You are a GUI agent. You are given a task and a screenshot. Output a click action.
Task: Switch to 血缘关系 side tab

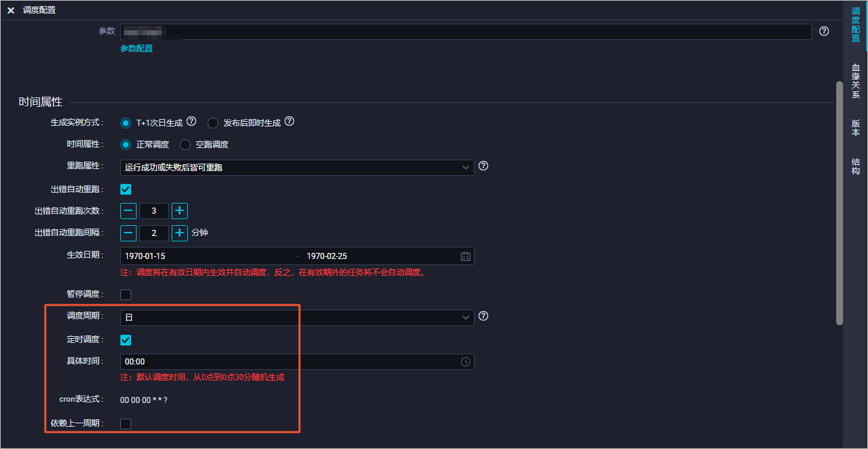(856, 81)
